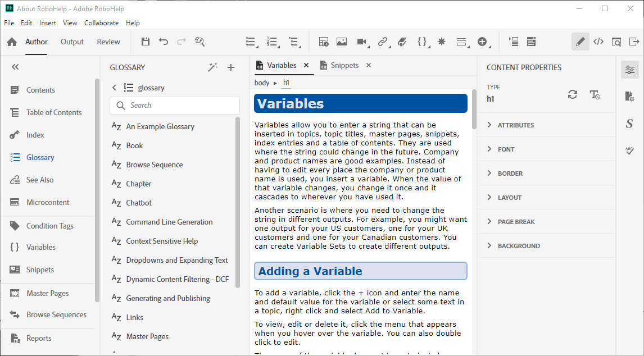This screenshot has height=356, width=644.
Task: Insert a symbol or special character
Action: (x=442, y=42)
